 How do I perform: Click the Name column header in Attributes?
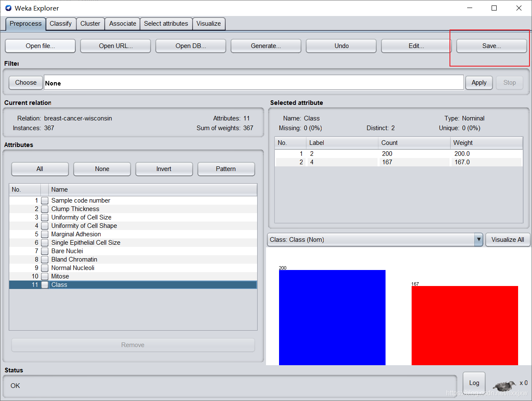(x=153, y=190)
